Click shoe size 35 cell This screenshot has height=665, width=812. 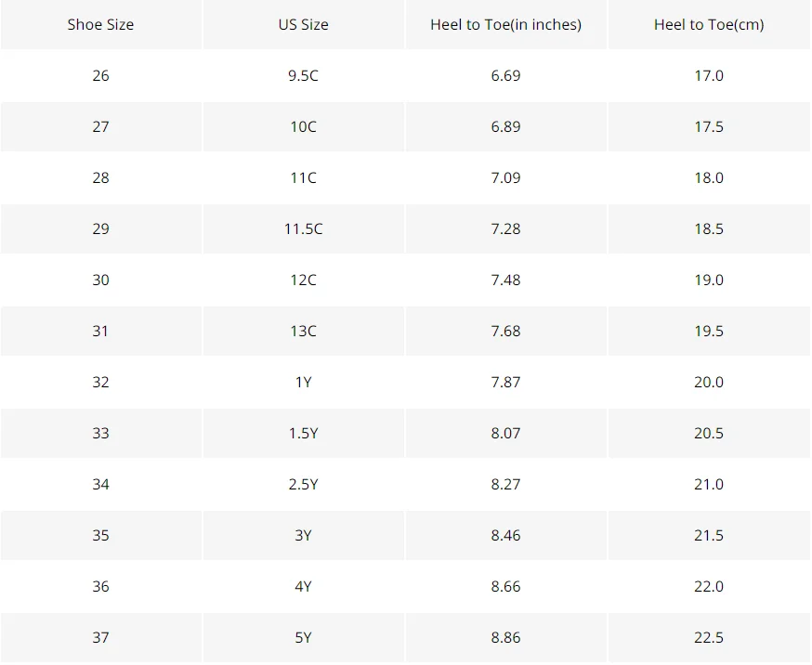tap(100, 535)
